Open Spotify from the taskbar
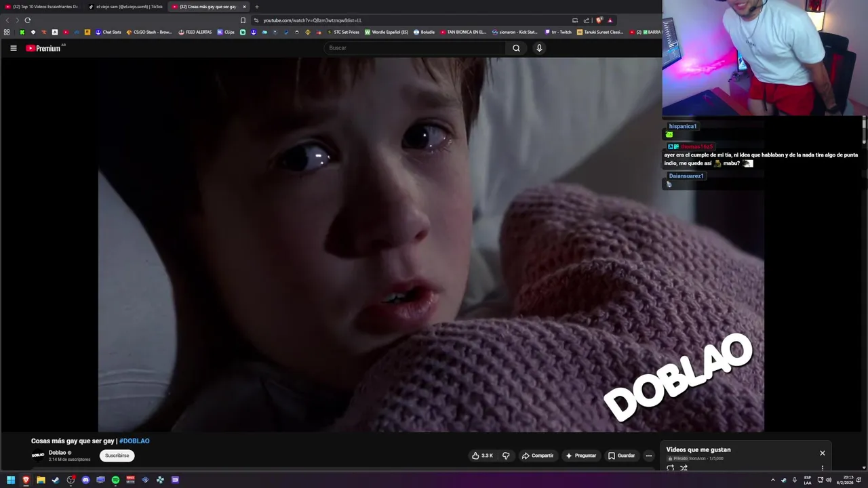The image size is (868, 488). tap(115, 480)
